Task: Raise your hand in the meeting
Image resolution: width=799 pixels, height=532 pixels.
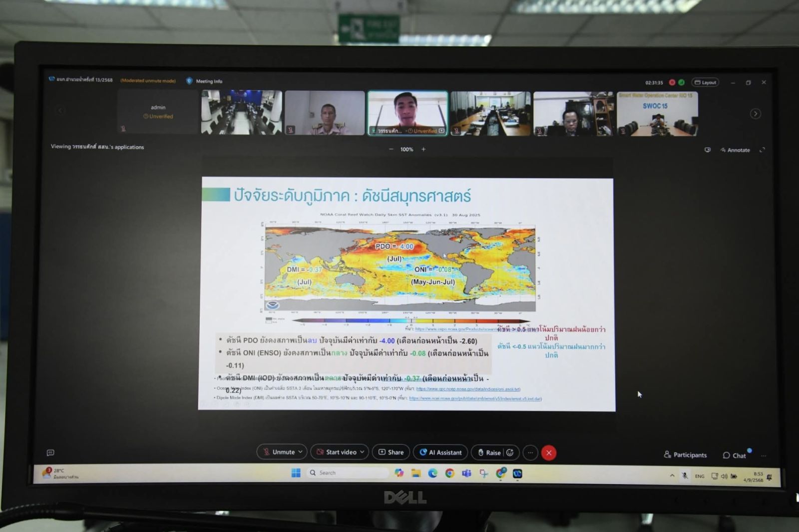Action: [489, 453]
